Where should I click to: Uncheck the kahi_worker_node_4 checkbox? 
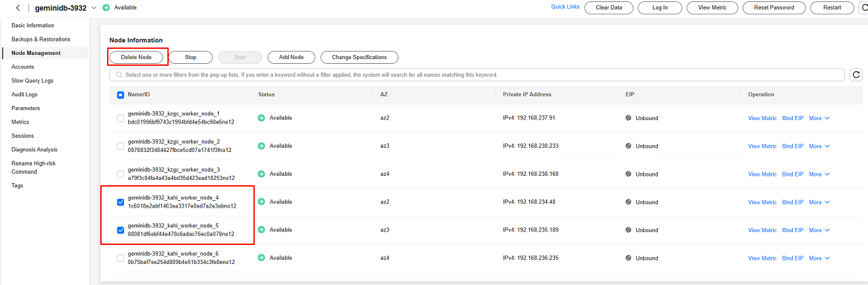tap(121, 202)
